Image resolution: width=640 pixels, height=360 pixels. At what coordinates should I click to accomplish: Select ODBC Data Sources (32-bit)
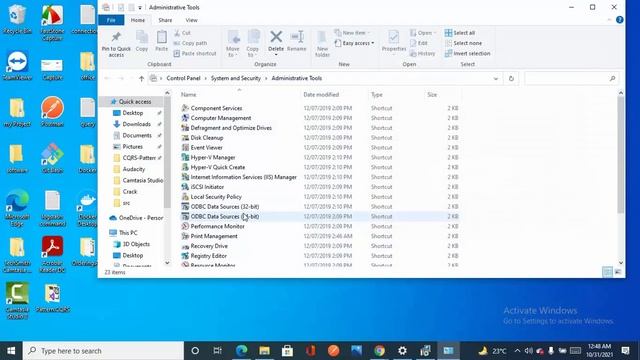pos(225,207)
